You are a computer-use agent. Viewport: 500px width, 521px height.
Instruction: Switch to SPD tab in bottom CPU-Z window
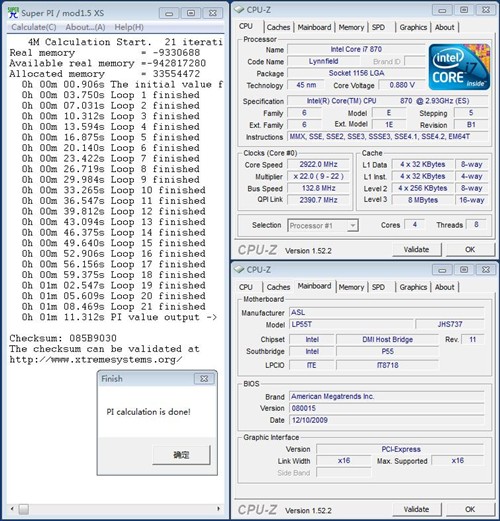click(378, 287)
